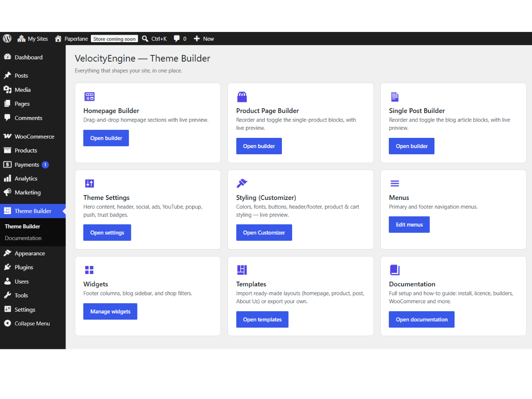Click the Payments icon in sidebar
This screenshot has width=532, height=399.
pyautogui.click(x=7, y=164)
